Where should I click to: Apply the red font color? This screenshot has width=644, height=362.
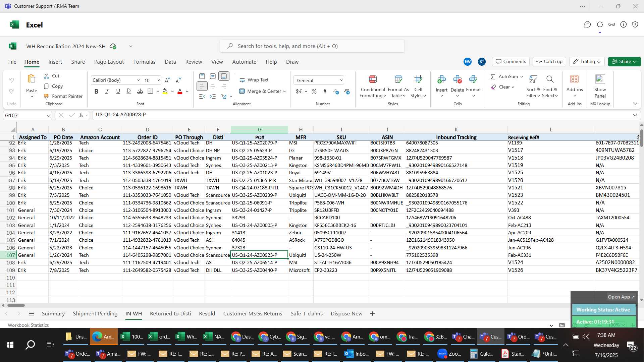pyautogui.click(x=180, y=91)
